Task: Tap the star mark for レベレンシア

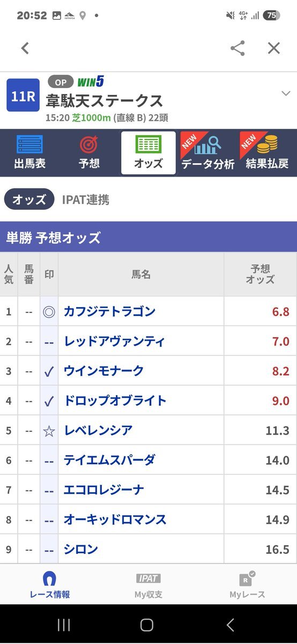Action: click(49, 430)
